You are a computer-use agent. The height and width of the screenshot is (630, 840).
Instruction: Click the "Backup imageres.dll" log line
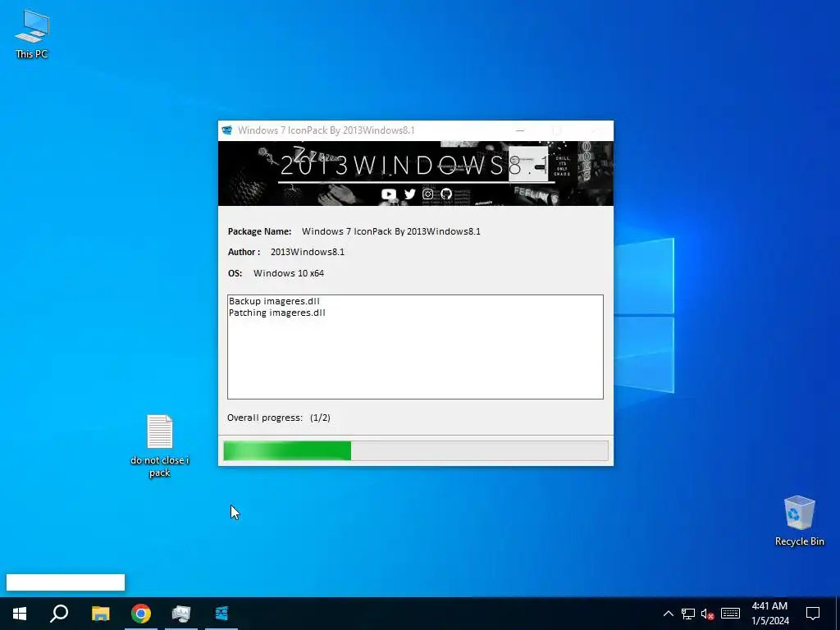pos(274,301)
